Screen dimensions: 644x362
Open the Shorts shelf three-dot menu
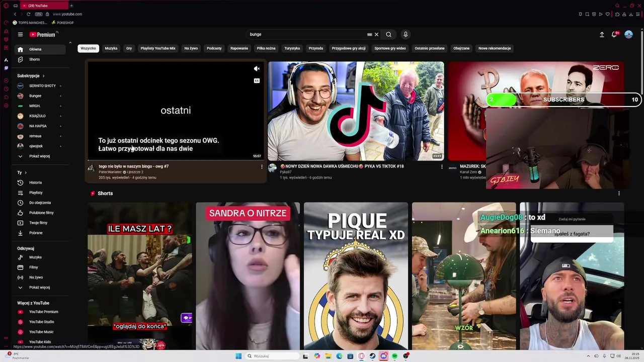coord(619,194)
